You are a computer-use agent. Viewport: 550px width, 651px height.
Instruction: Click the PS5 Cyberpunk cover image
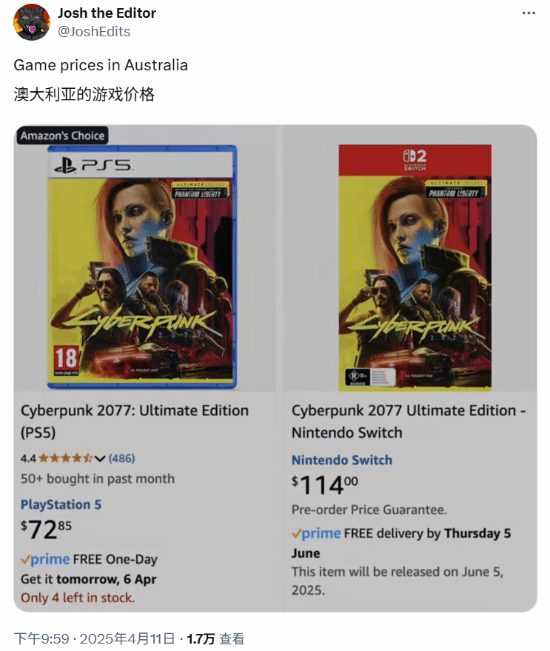(x=142, y=267)
